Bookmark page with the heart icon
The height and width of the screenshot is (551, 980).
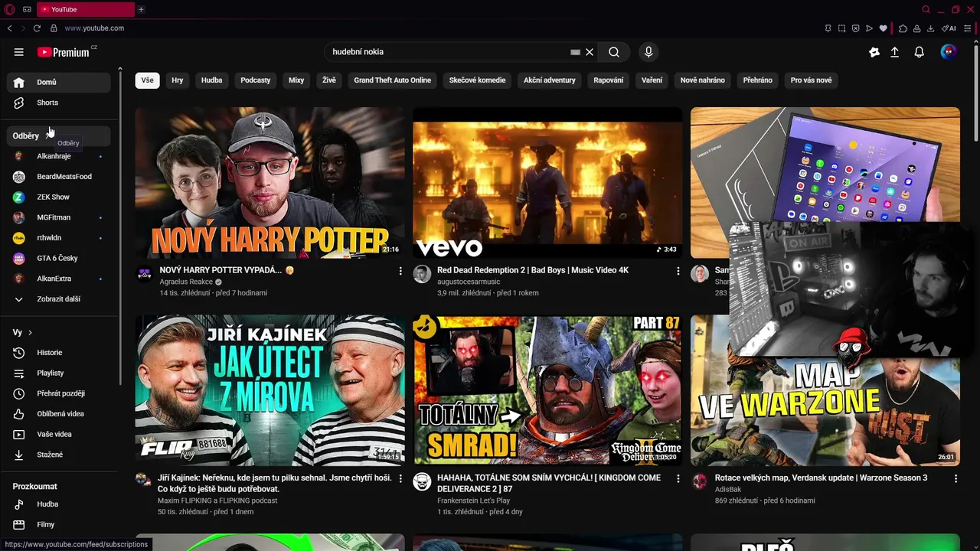[883, 28]
